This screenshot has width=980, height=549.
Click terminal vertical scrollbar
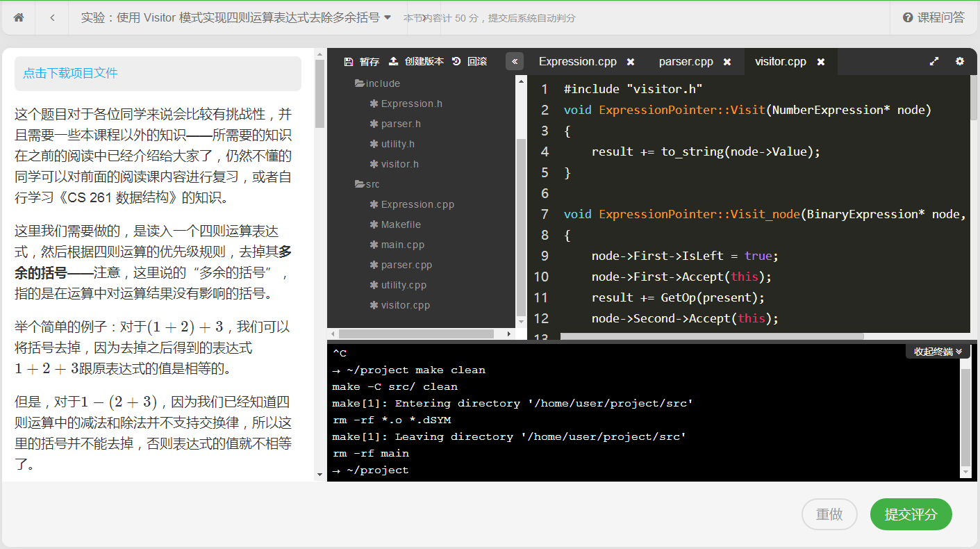(965, 417)
